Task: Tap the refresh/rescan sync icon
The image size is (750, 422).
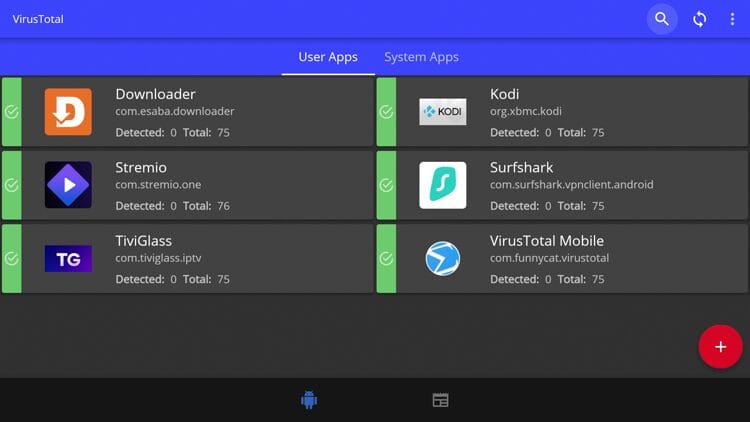Action: click(699, 19)
